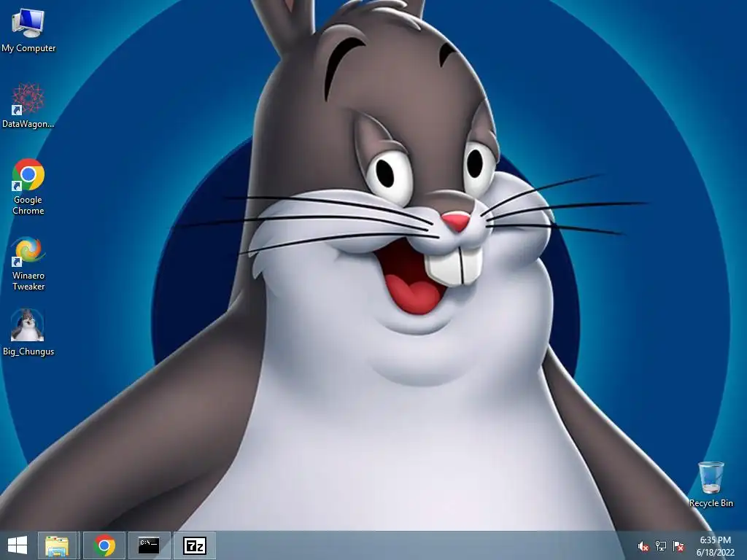
Task: Open File Explorer from the taskbar
Action: click(57, 545)
